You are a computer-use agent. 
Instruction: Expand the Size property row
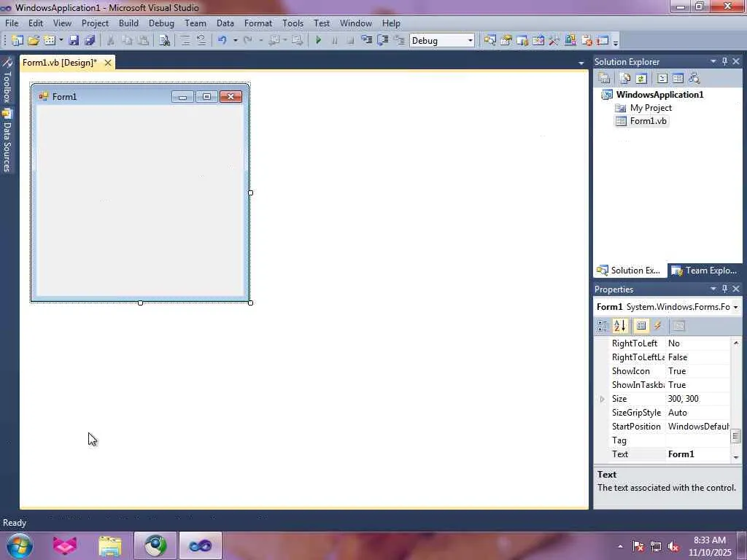(x=602, y=399)
